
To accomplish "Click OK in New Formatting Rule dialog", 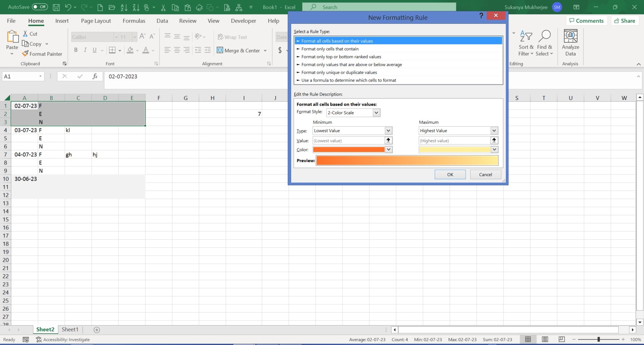I will coord(450,175).
